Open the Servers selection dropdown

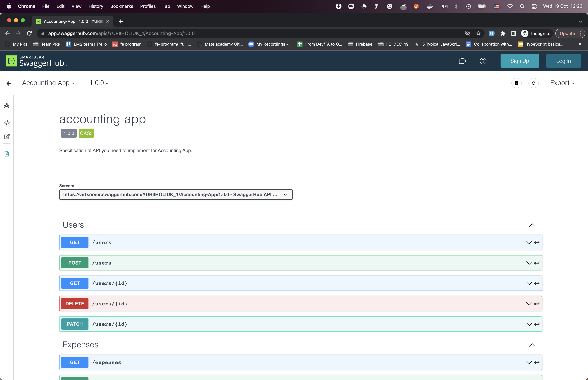coord(176,194)
